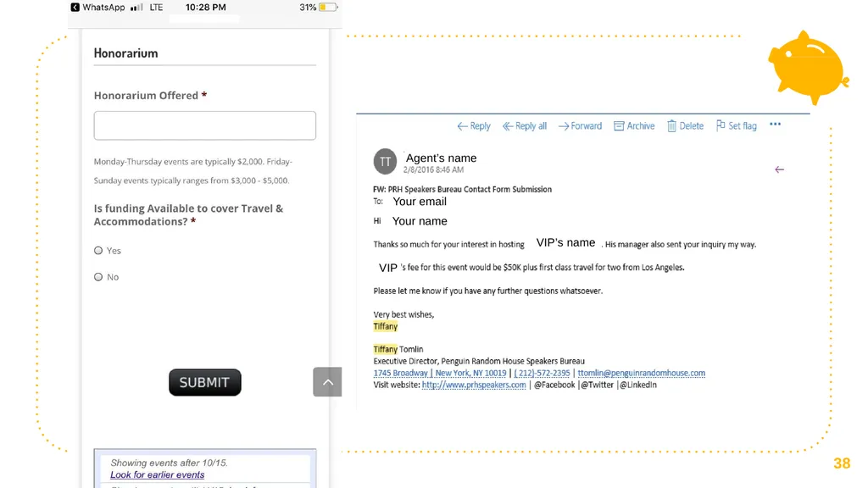The width and height of the screenshot is (868, 488).
Task: Click the @LinkedIn text in signature
Action: click(638, 385)
